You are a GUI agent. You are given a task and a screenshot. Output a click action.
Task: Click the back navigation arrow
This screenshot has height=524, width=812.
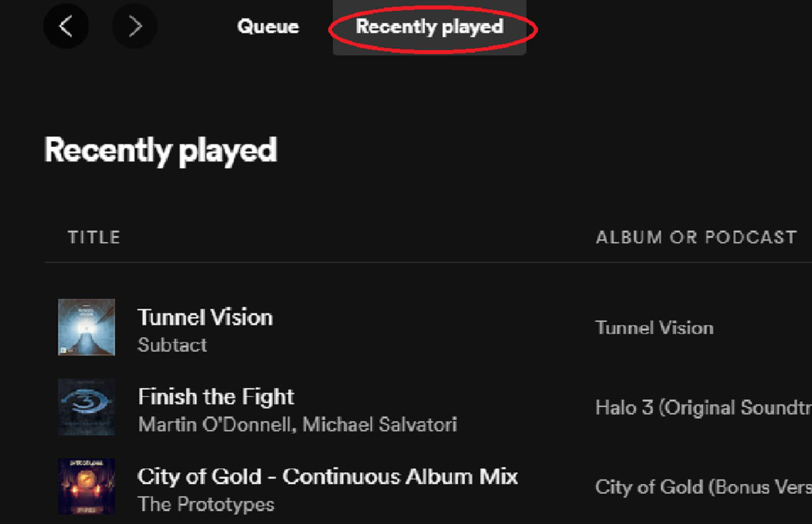tap(66, 26)
